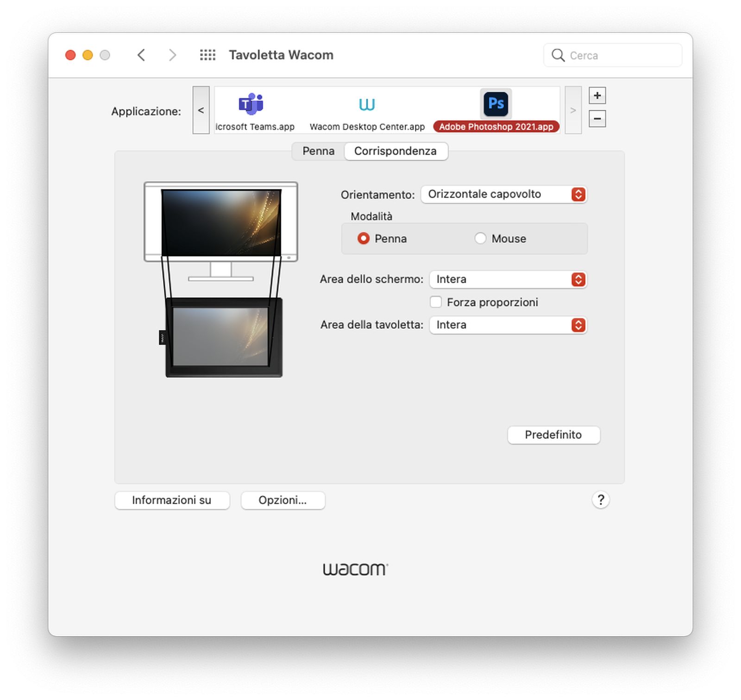Select the Microsoft Teams app icon
This screenshot has height=700, width=741.
251,104
